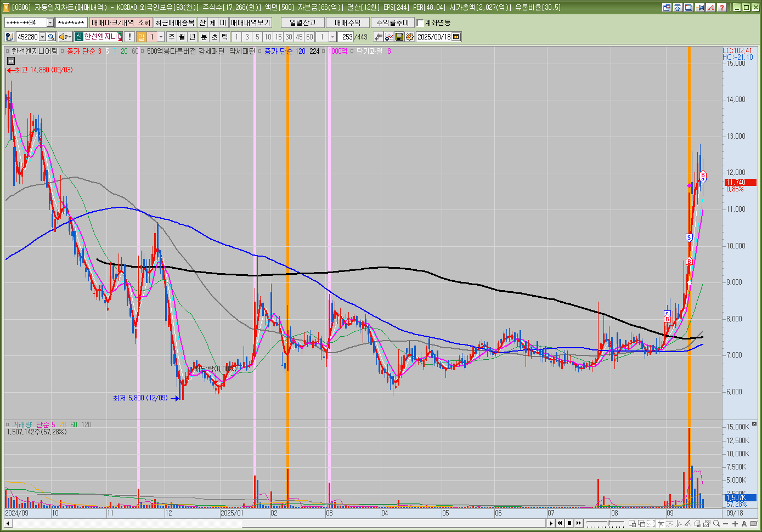762x532 pixels.
Task: Open the day interval dropdown next to 일
Action: pos(161,37)
